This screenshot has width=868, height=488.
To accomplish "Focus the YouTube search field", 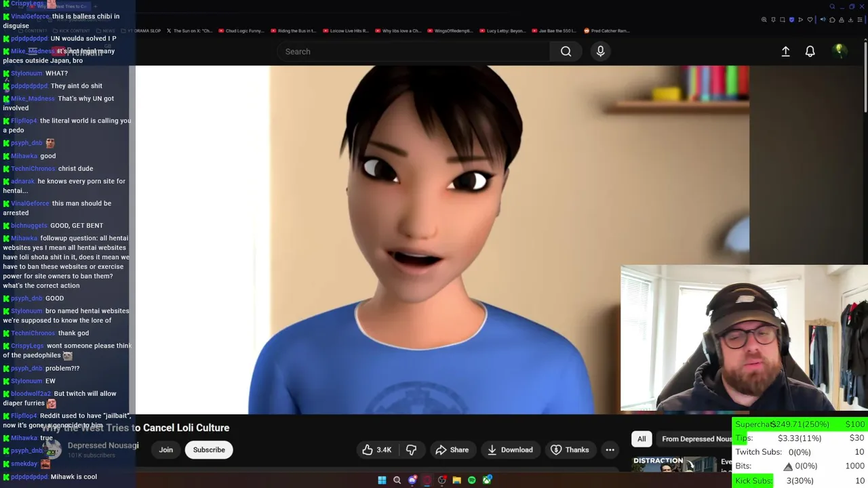I will 414,52.
